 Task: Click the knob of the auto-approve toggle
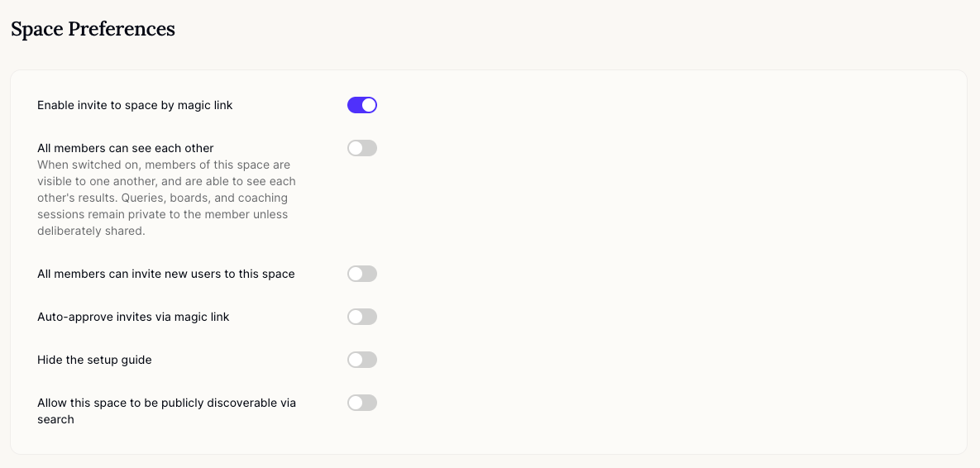(x=355, y=317)
